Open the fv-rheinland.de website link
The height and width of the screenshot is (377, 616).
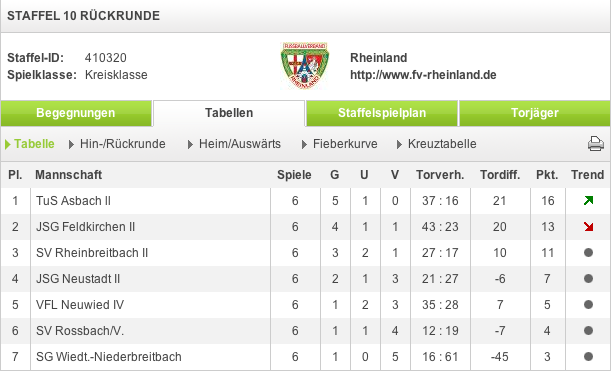tap(423, 75)
